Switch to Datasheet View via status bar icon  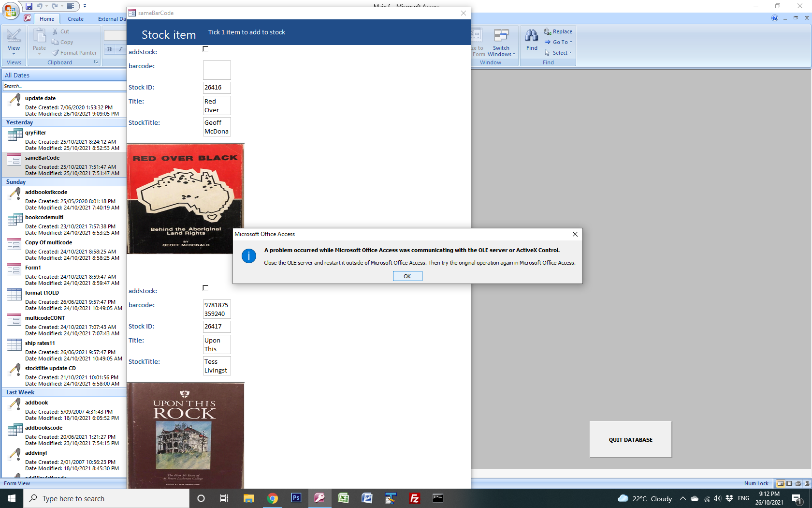click(x=789, y=483)
